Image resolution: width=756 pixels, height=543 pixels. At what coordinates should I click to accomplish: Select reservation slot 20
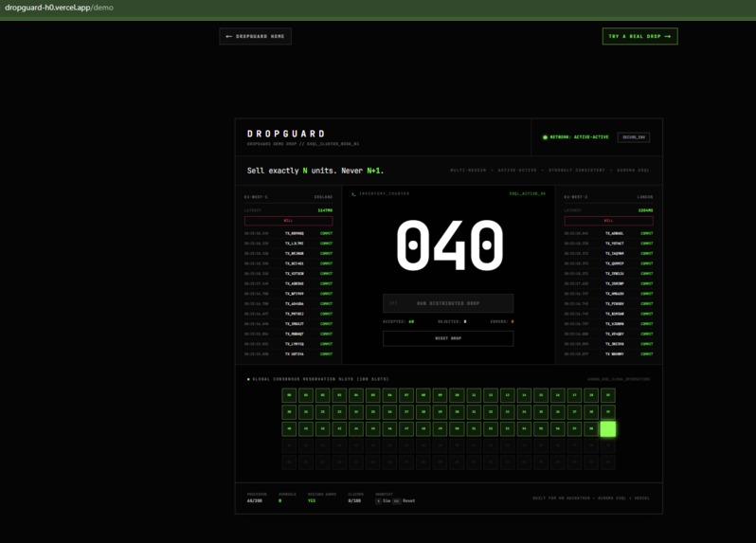(x=289, y=412)
